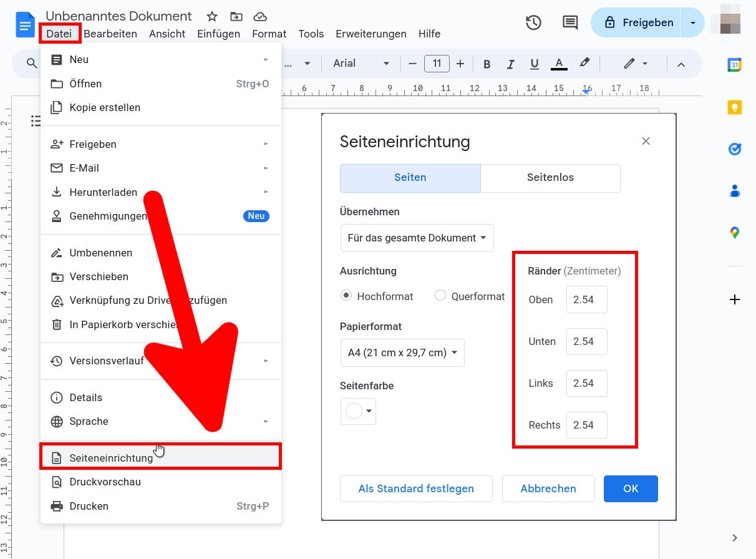Select the Querformat radio button
This screenshot has width=756, height=559.
[441, 296]
